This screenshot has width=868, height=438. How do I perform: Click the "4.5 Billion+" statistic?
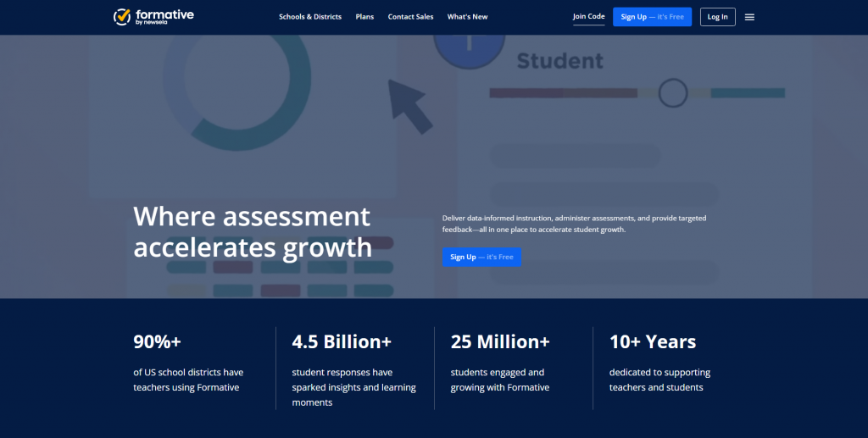click(x=342, y=341)
